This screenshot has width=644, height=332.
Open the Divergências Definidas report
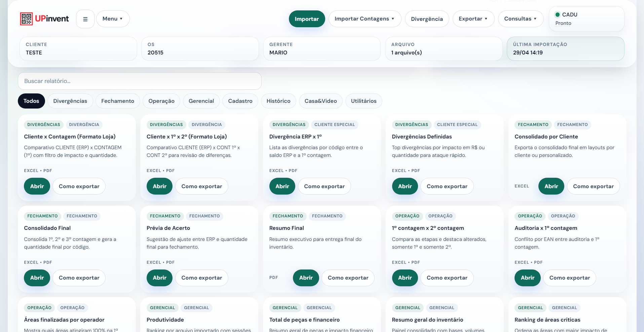pos(405,186)
